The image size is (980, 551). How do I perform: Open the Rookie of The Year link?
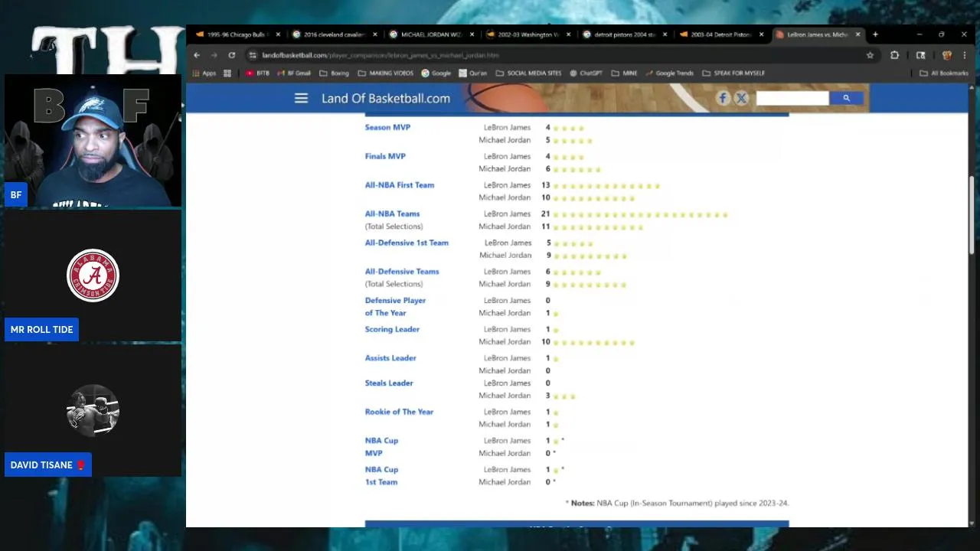point(399,412)
